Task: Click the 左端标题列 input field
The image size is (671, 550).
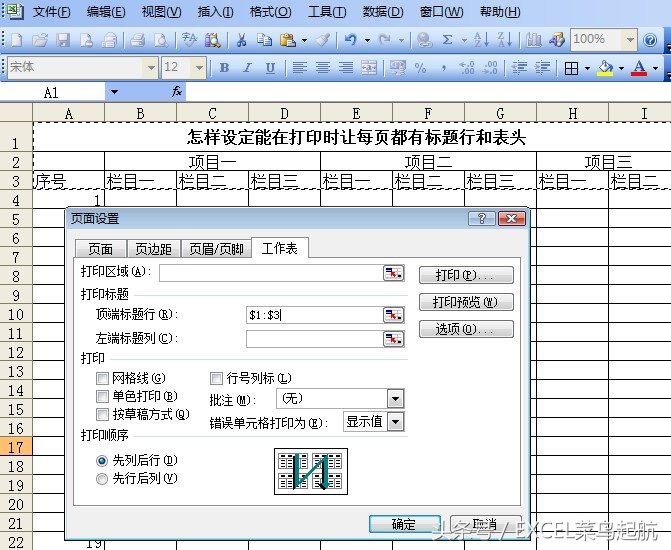Action: point(315,339)
